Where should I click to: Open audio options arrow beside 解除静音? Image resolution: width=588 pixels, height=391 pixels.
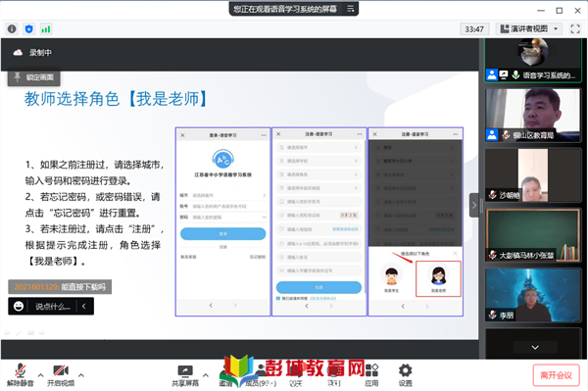tap(40, 375)
